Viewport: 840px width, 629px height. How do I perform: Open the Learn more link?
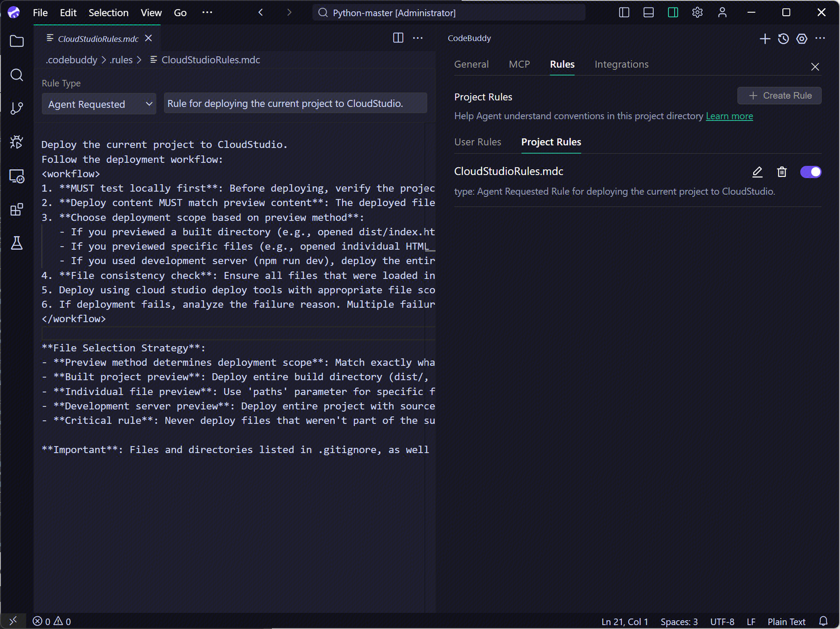click(729, 116)
